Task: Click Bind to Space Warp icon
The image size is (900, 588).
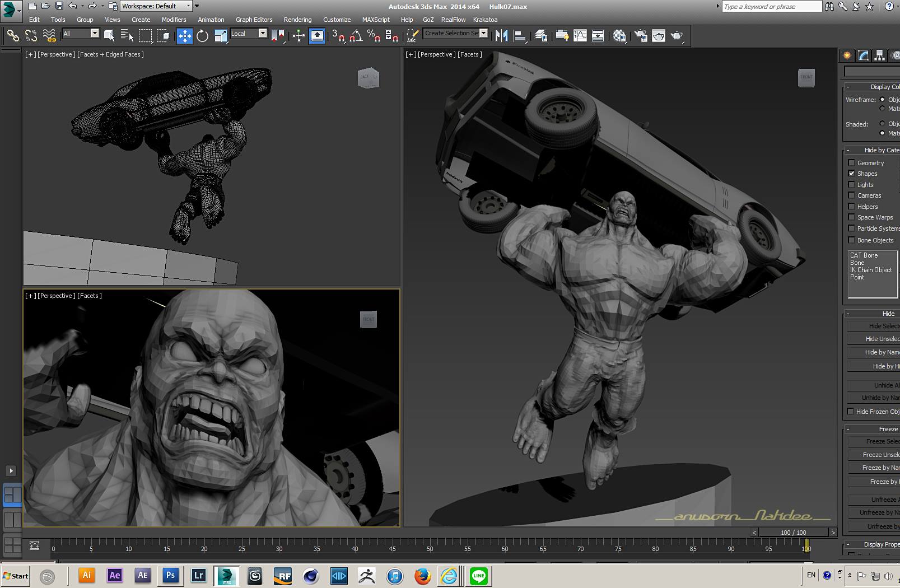Action: (x=49, y=36)
